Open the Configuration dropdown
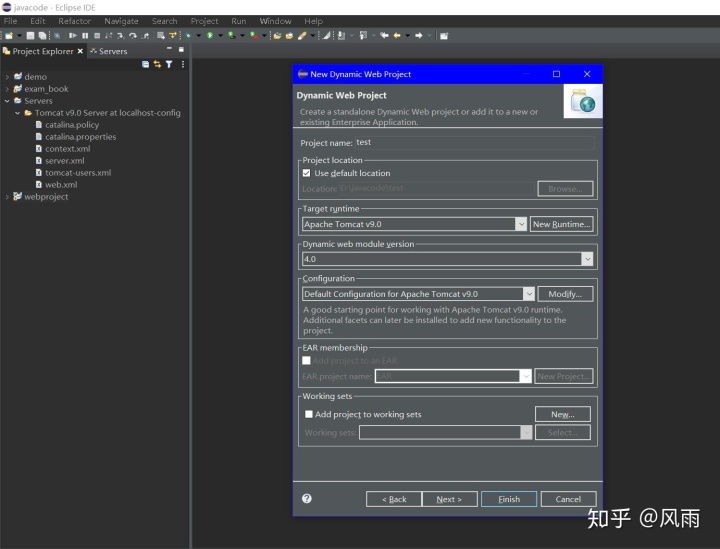Viewport: 720px width, 549px height. 529,294
